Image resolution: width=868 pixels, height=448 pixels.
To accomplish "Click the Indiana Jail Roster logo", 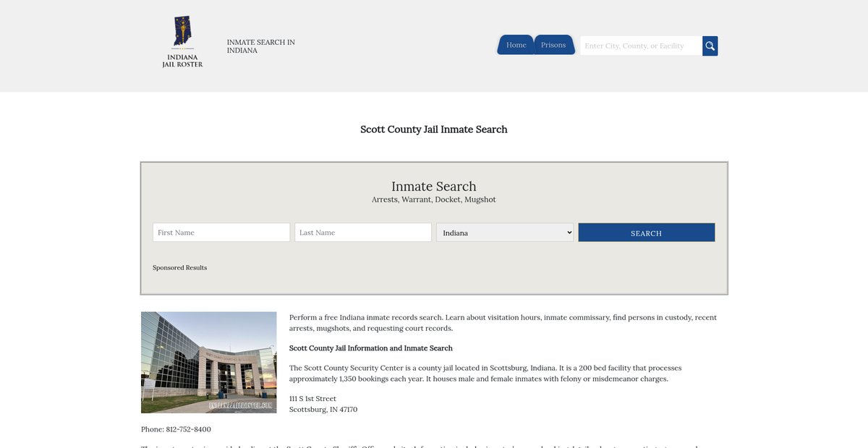I will tap(182, 43).
